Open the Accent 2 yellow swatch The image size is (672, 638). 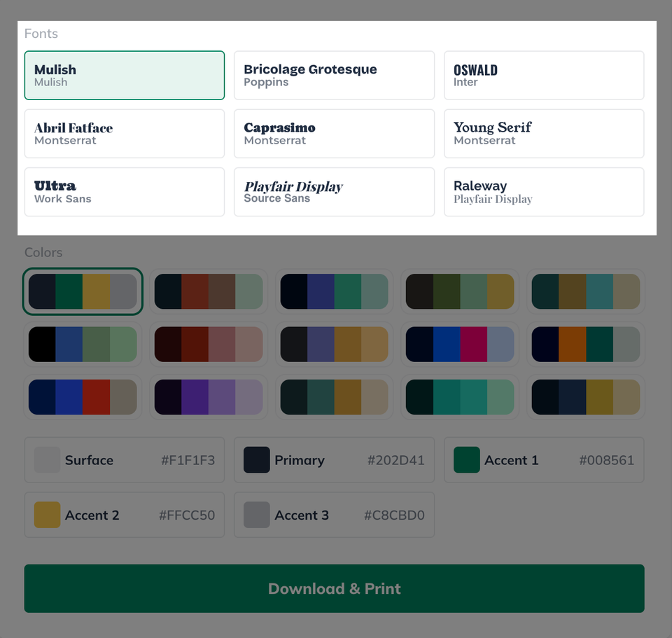click(47, 515)
